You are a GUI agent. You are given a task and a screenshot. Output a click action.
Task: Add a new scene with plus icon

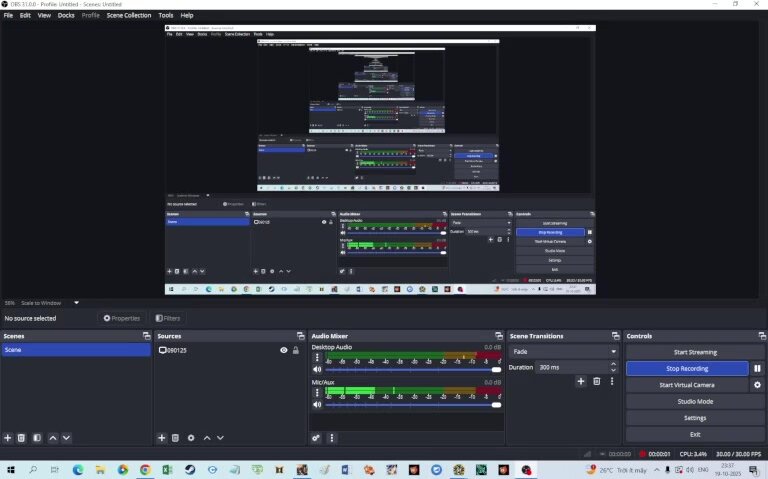tap(8, 438)
